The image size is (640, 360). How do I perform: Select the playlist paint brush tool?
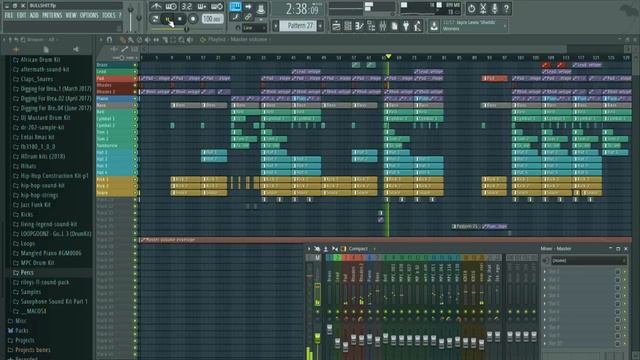click(x=131, y=40)
